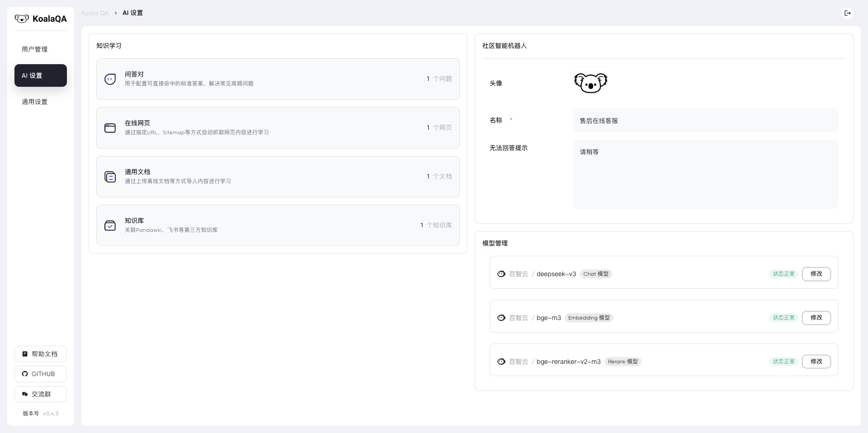Click the 名称 input containing 售后在线客服
The height and width of the screenshot is (433, 868).
(705, 121)
